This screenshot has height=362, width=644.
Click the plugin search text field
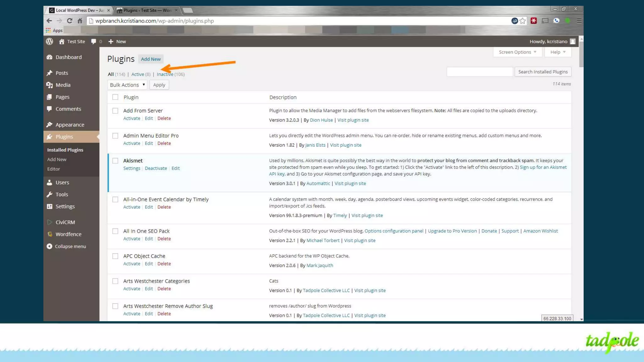point(480,72)
